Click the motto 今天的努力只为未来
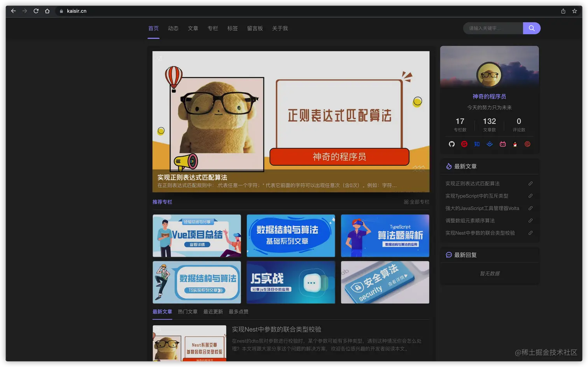Screen dimensions: 588x367 [489, 108]
